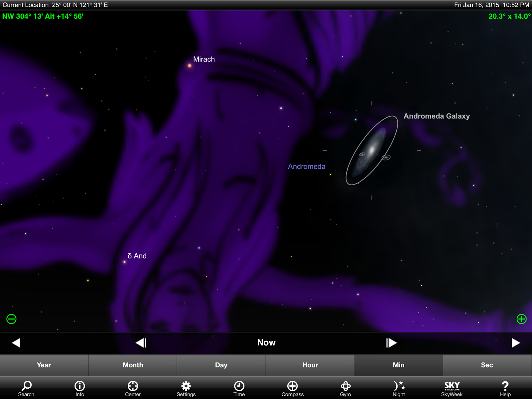The height and width of the screenshot is (399, 532).
Task: Select the Month time unit
Action: [x=133, y=365]
